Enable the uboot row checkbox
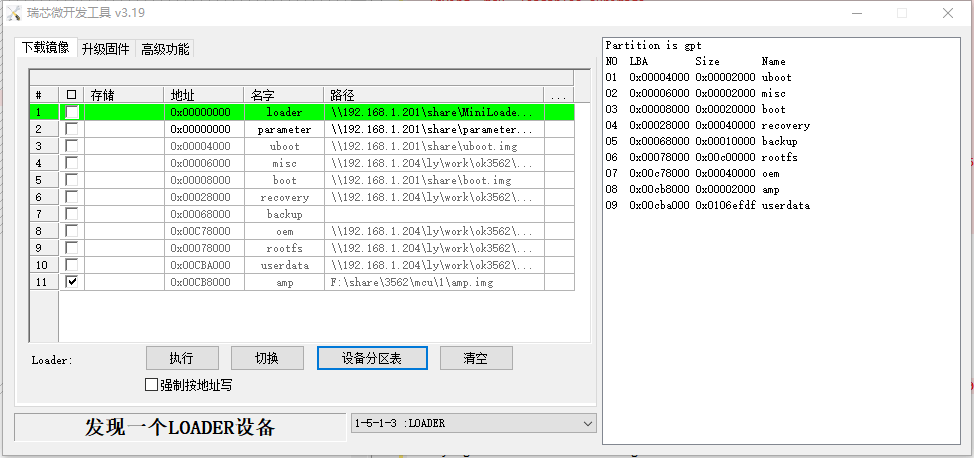This screenshot has height=458, width=974. click(x=73, y=146)
